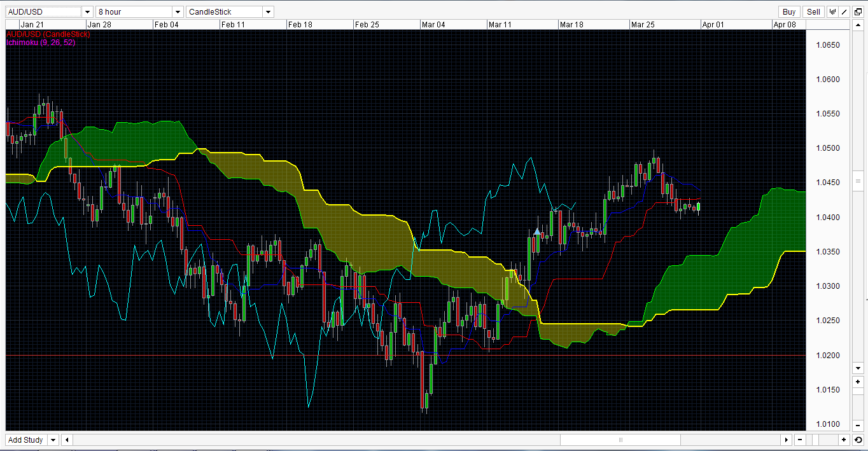Click the horizontal zoom in plus icon
Image resolution: width=868 pixels, height=451 pixels.
(844, 440)
